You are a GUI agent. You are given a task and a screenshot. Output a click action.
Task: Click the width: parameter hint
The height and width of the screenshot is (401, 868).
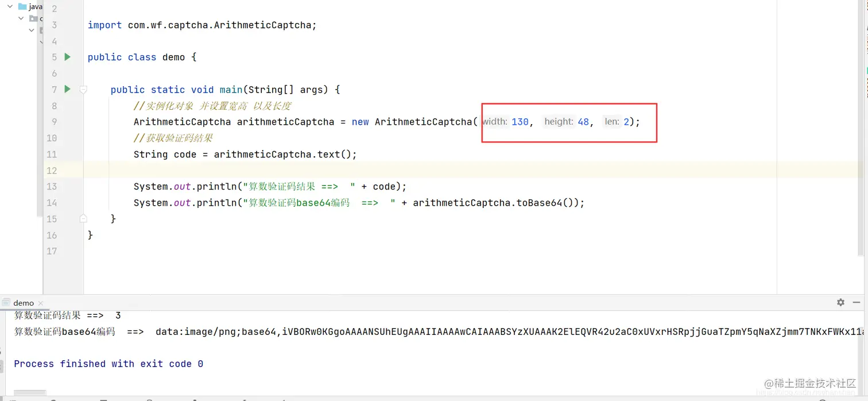495,121
